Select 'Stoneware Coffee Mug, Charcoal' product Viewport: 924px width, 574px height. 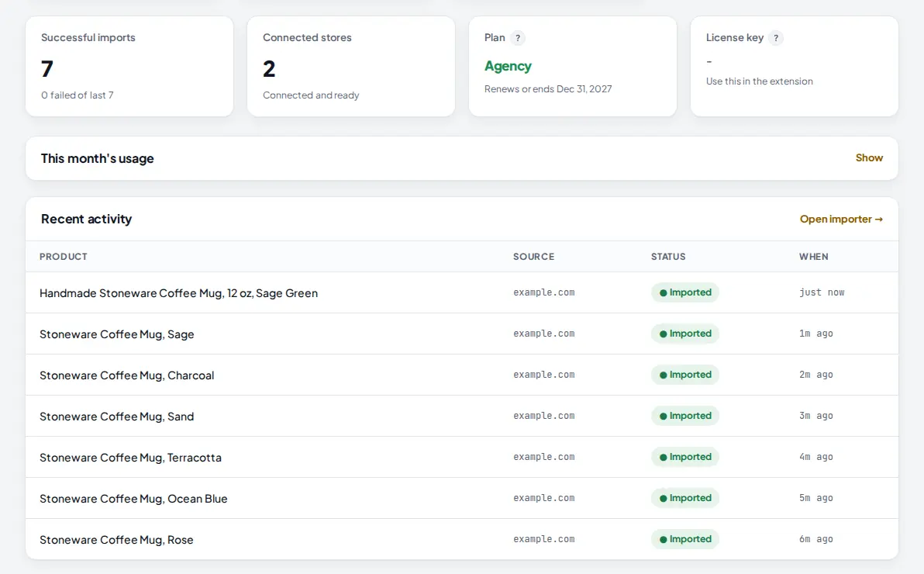[x=126, y=375]
